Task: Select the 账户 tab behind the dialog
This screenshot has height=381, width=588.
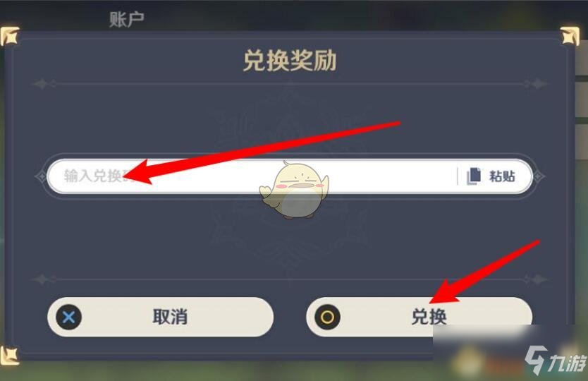Action: click(x=126, y=20)
